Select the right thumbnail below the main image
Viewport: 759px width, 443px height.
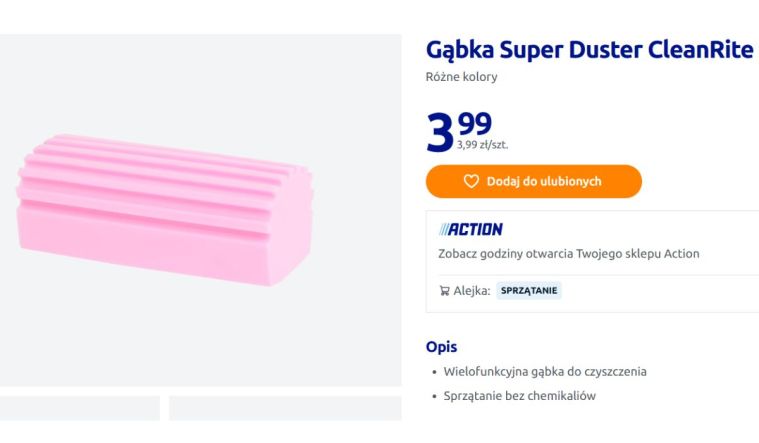(x=284, y=410)
